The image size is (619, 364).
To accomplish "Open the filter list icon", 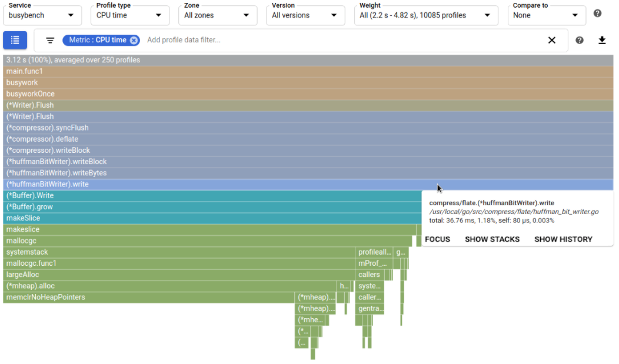I will (x=50, y=40).
